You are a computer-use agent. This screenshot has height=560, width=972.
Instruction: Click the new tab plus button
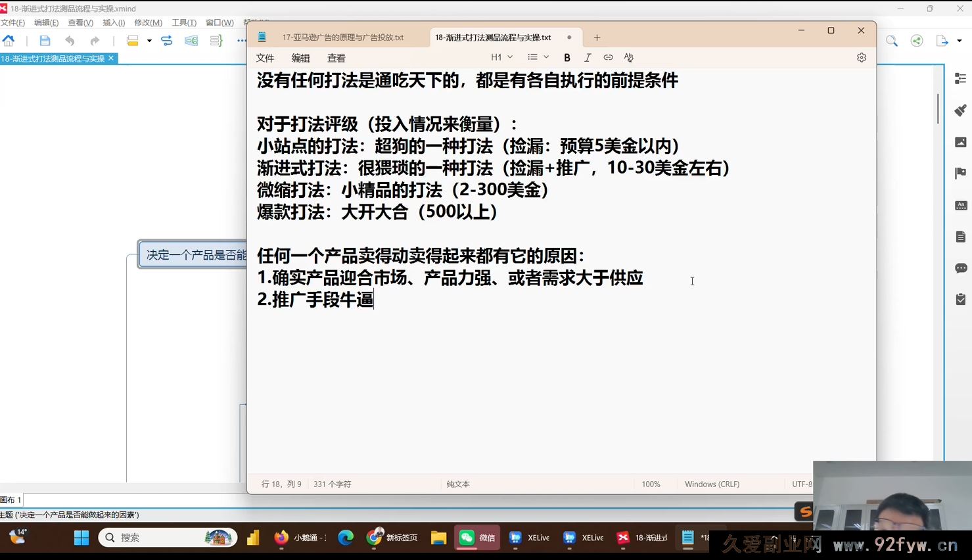[597, 37]
